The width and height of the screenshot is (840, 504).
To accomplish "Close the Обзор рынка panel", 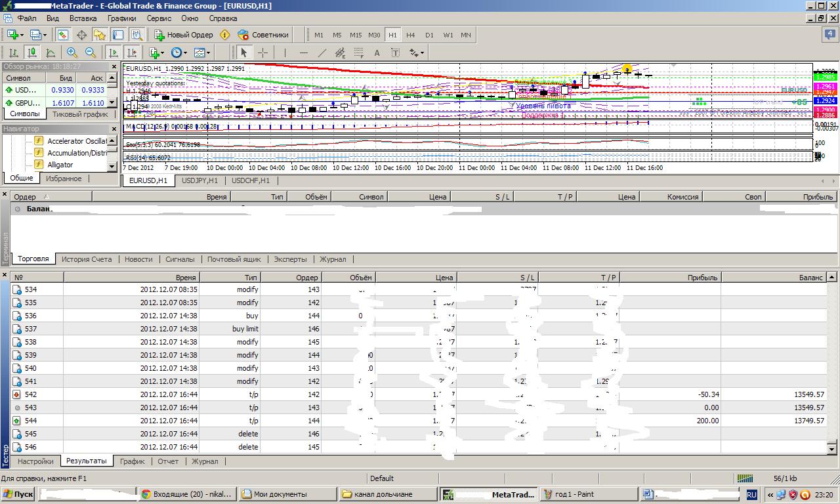I will 114,66.
